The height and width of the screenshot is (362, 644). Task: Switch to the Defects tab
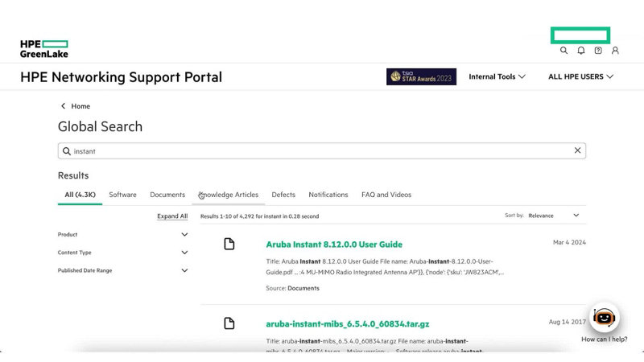(x=283, y=195)
